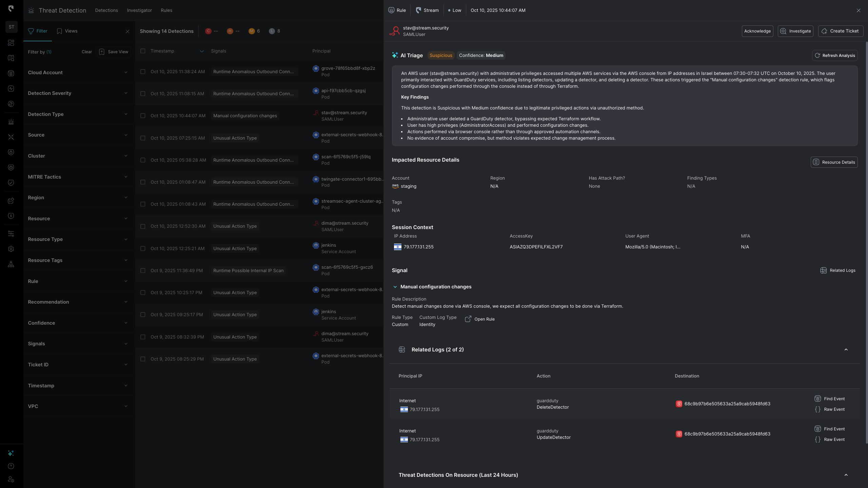Click the help question mark sidebar icon
Image resolution: width=868 pixels, height=488 pixels.
(11, 466)
